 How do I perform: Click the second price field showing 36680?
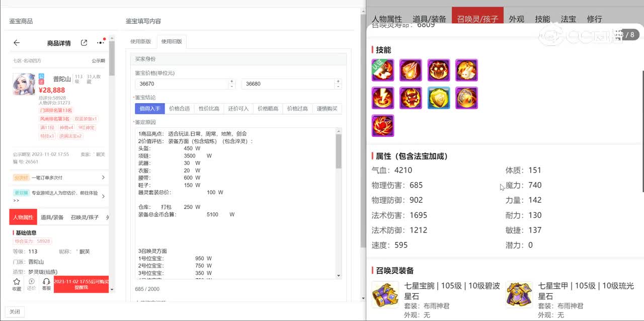(289, 84)
